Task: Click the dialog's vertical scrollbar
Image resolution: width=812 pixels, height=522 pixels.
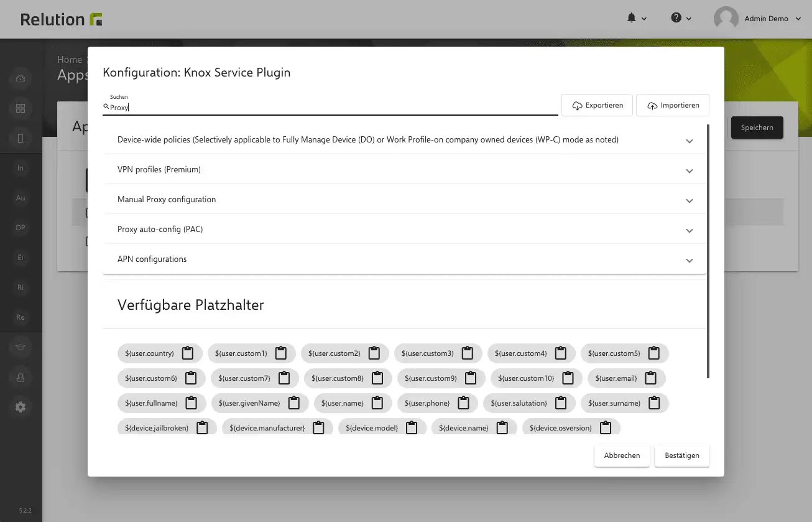Action: click(x=708, y=251)
